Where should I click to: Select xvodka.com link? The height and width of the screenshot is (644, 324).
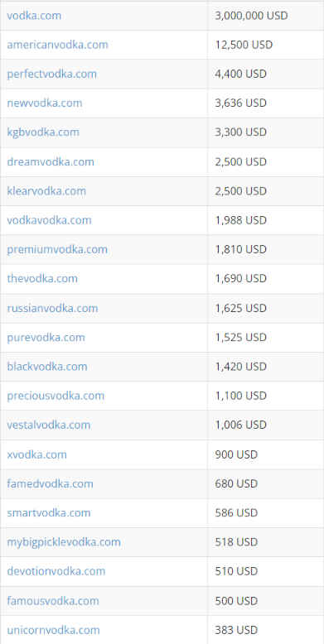click(x=36, y=454)
